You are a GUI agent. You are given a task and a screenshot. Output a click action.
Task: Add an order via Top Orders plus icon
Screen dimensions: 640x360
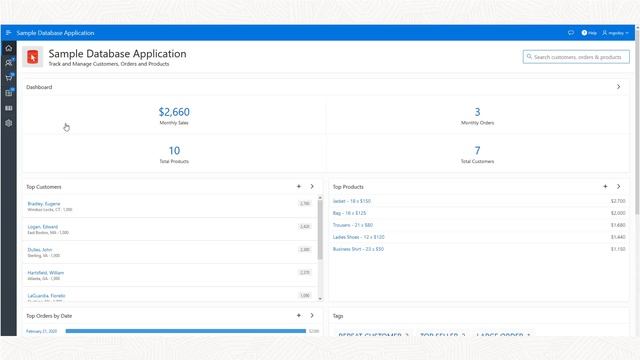coord(299,316)
